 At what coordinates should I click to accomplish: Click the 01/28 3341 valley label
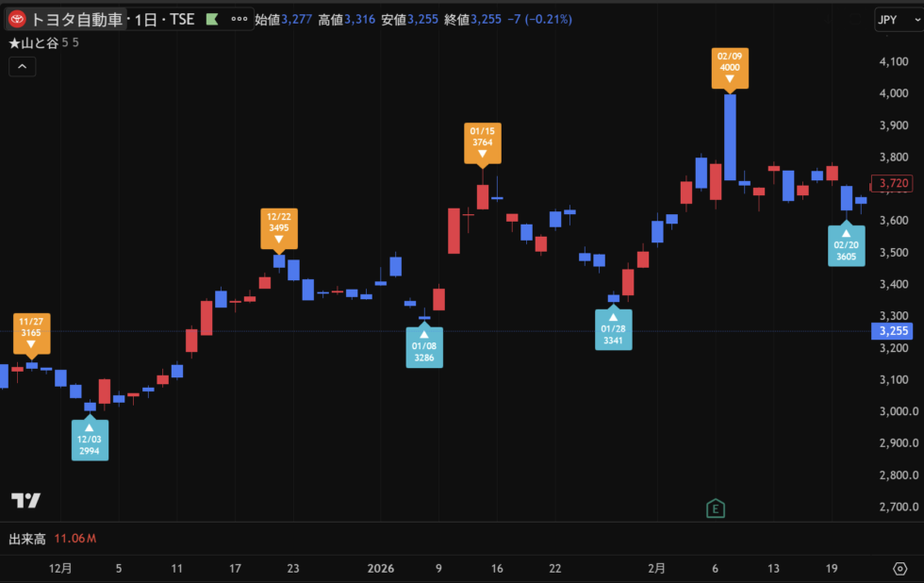coord(613,329)
